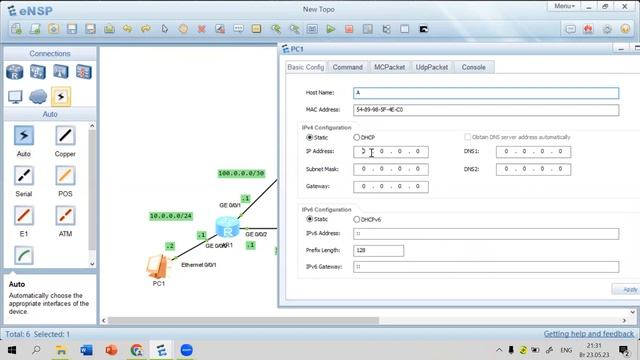Show hidden icons in system tray
Image resolution: width=640 pixels, height=360 pixels.
(499, 350)
